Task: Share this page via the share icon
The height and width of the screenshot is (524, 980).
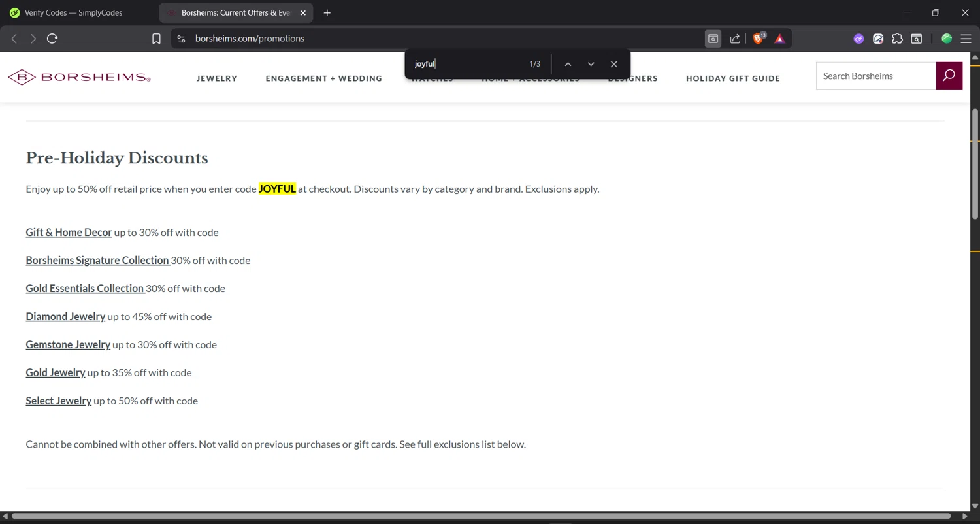Action: (735, 39)
